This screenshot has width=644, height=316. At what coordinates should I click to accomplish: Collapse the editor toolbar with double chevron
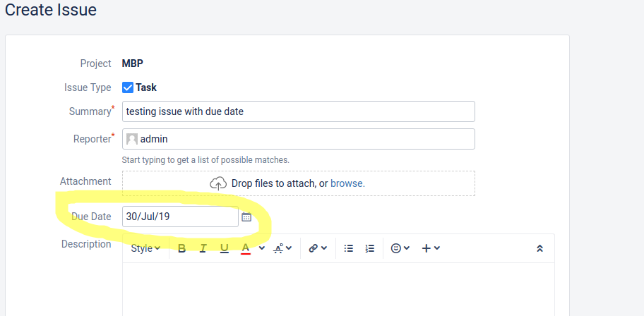[x=539, y=248]
